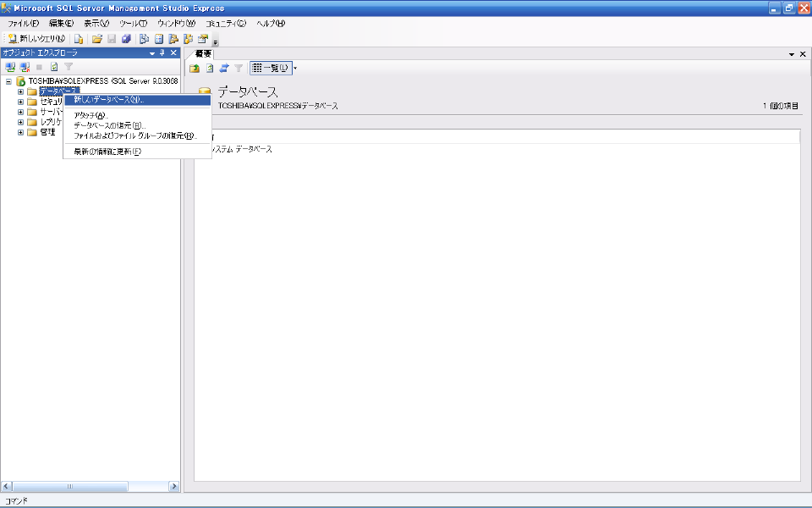Click the 新しいクエリ (New Query) toolbar button
The width and height of the screenshot is (812, 508).
(x=36, y=39)
